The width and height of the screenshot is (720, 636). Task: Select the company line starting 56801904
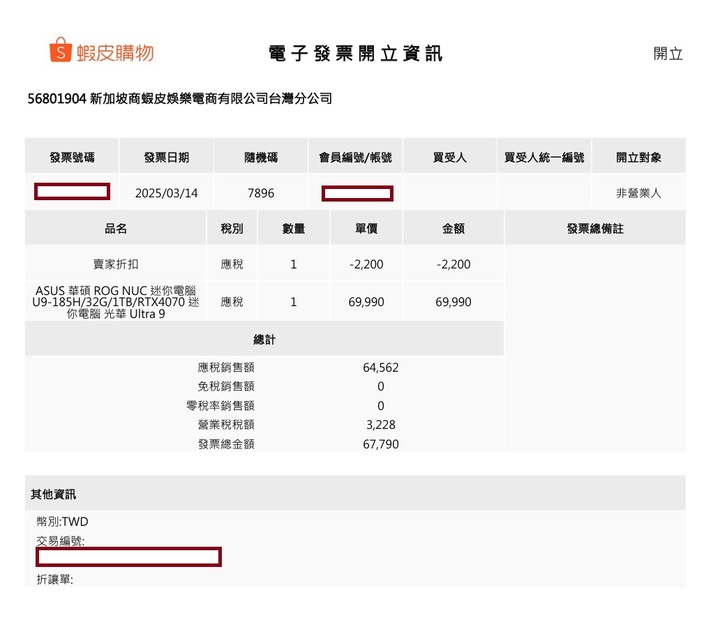[x=180, y=98]
